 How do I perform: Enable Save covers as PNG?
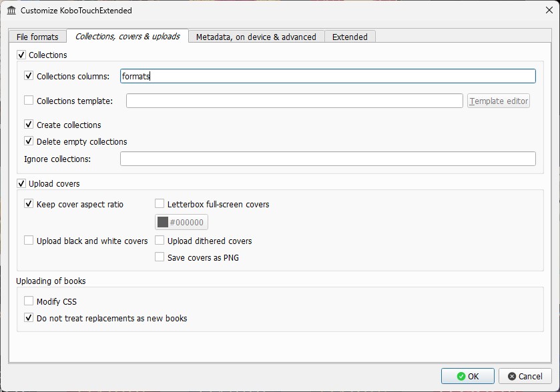click(160, 257)
